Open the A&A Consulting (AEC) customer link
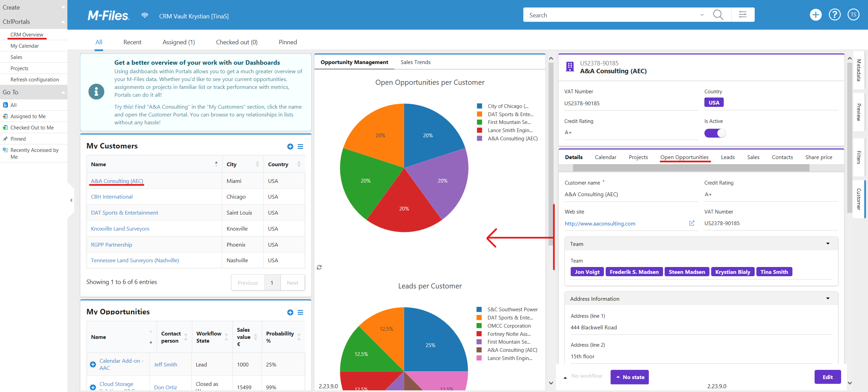The width and height of the screenshot is (868, 392). click(x=117, y=181)
